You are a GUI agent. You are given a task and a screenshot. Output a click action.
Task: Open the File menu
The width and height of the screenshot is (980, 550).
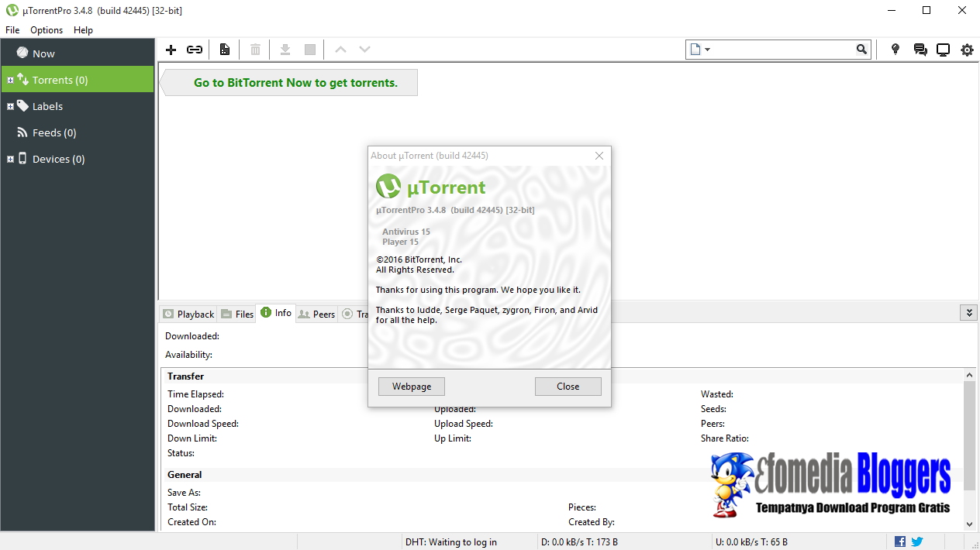pyautogui.click(x=12, y=30)
